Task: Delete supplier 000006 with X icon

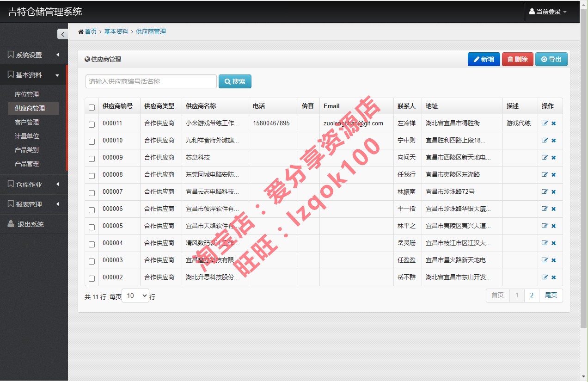Action: coord(553,209)
